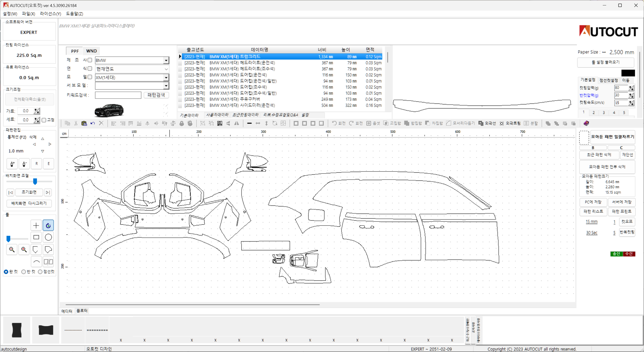Switch to PPF tab
Viewport: 644px width, 352px height.
coord(74,51)
